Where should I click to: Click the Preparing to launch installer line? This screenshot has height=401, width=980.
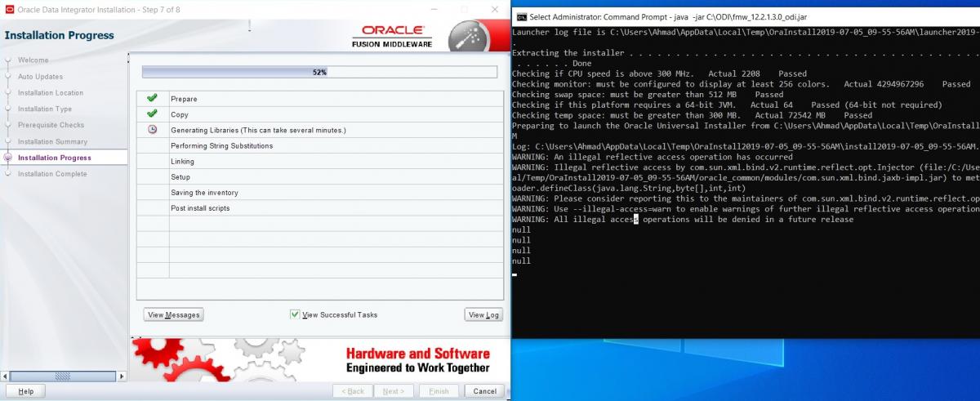coord(745,126)
